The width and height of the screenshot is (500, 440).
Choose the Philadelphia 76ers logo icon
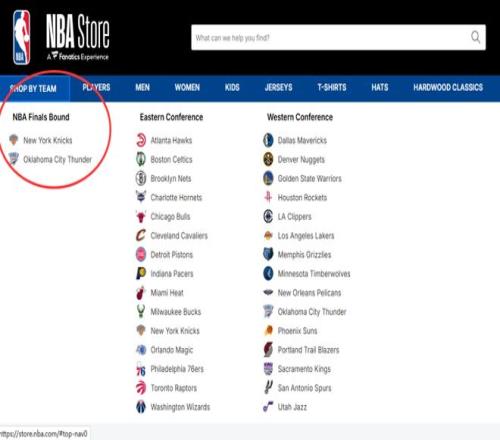(x=141, y=369)
